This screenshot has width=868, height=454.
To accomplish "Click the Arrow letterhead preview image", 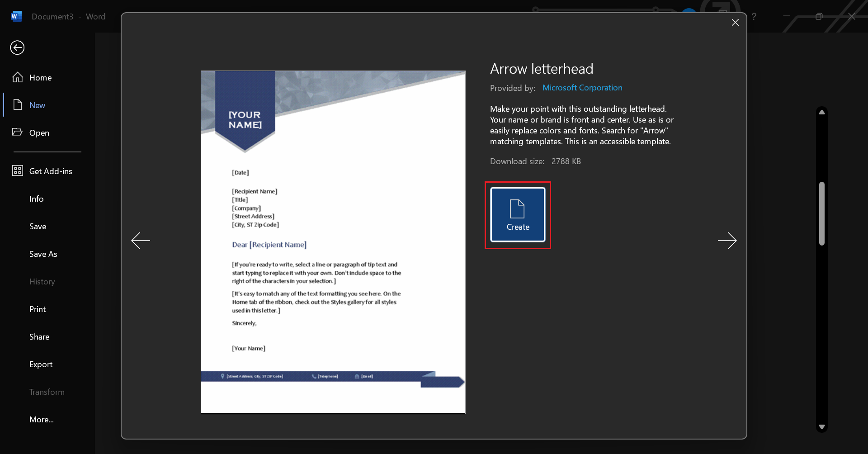I will [x=333, y=242].
